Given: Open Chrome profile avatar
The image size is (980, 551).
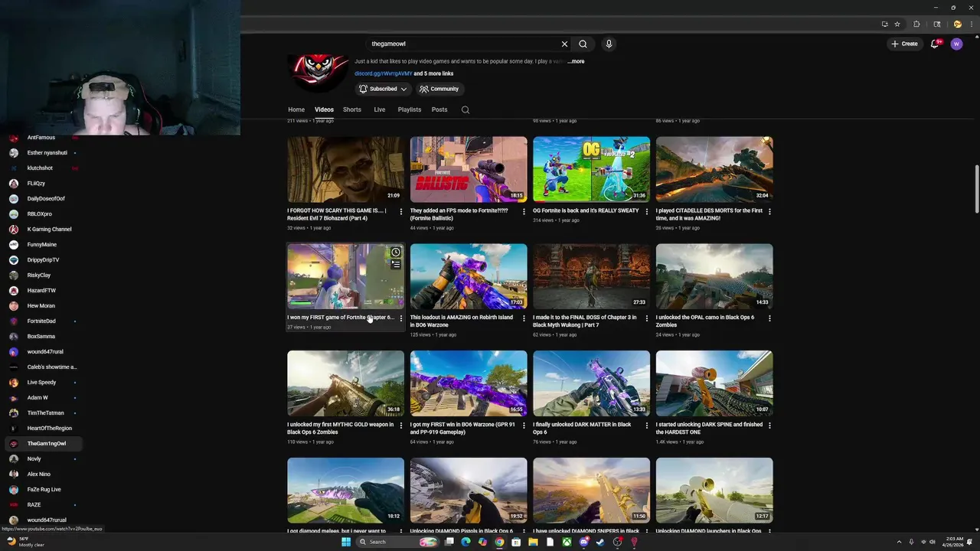Looking at the screenshot, I should tap(957, 24).
